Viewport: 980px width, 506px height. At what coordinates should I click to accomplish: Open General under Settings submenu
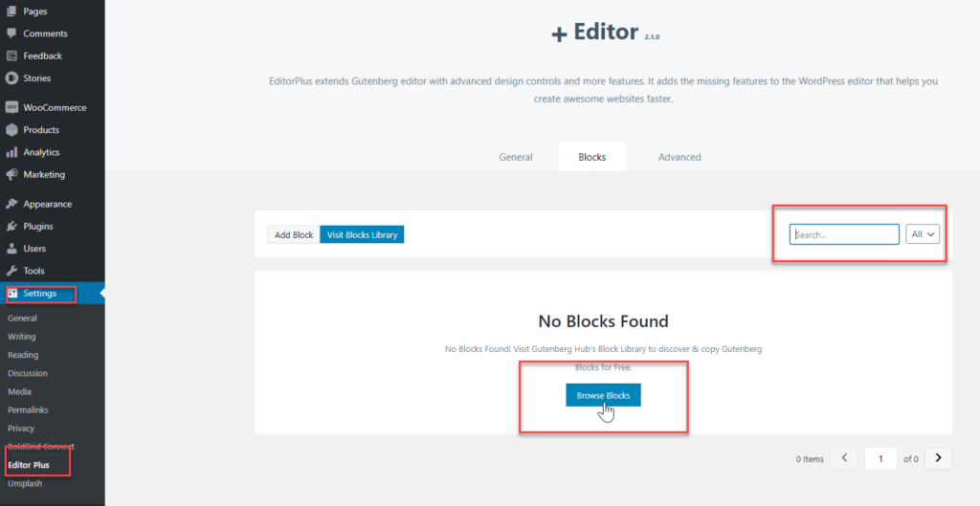click(x=23, y=318)
